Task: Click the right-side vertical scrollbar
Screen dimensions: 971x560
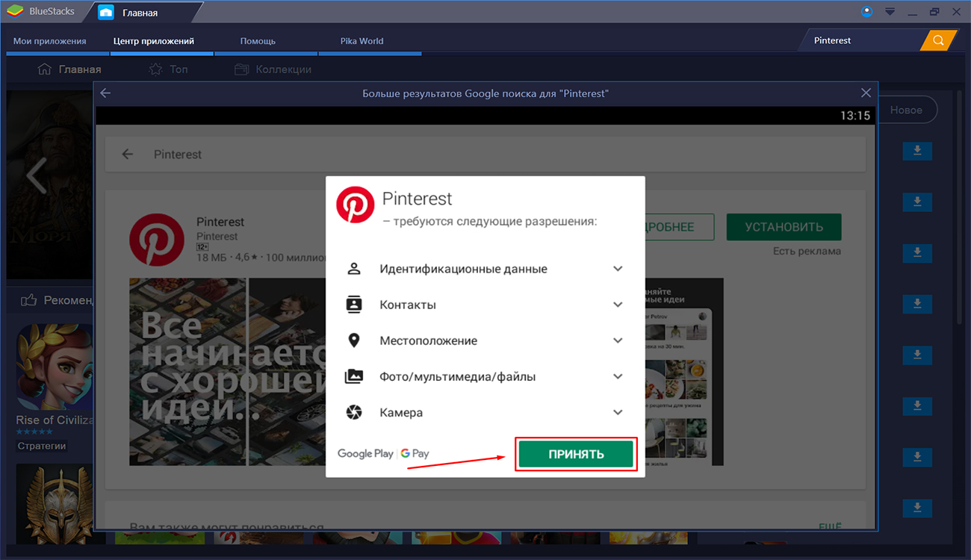Action: (x=960, y=209)
